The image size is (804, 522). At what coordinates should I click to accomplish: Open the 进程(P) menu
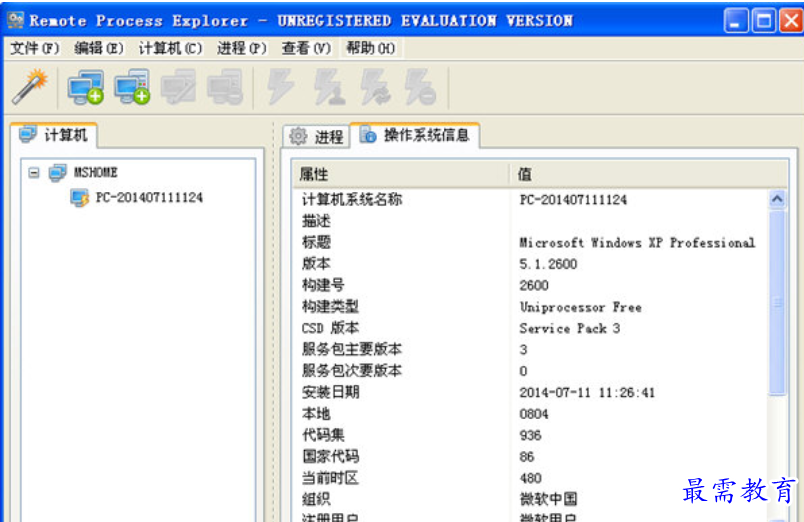tap(242, 48)
